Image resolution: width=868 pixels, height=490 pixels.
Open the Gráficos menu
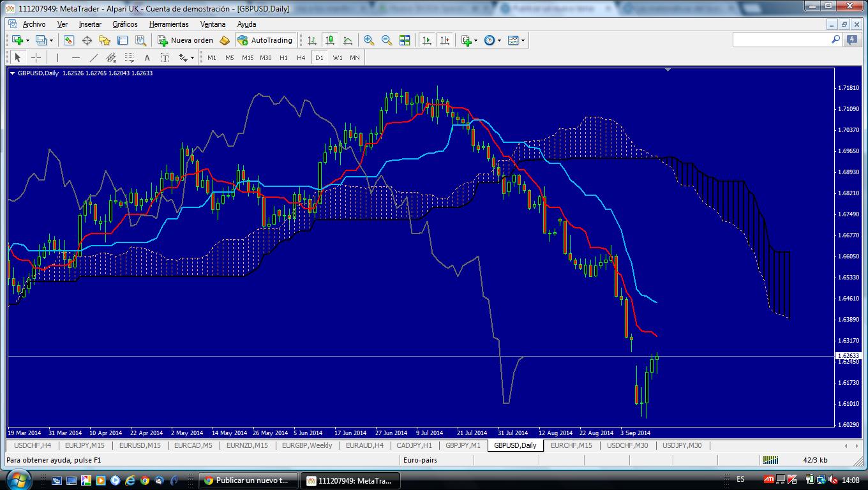(125, 24)
